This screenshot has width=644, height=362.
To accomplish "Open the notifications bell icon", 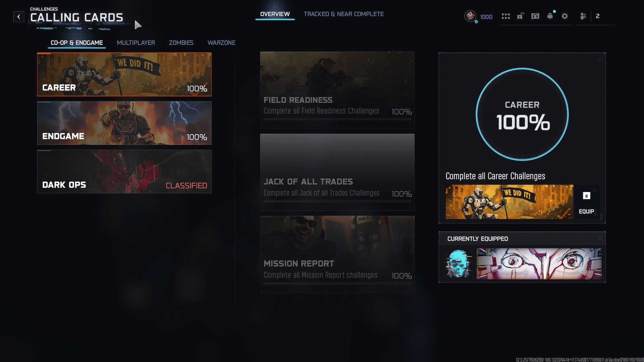I will click(x=550, y=16).
